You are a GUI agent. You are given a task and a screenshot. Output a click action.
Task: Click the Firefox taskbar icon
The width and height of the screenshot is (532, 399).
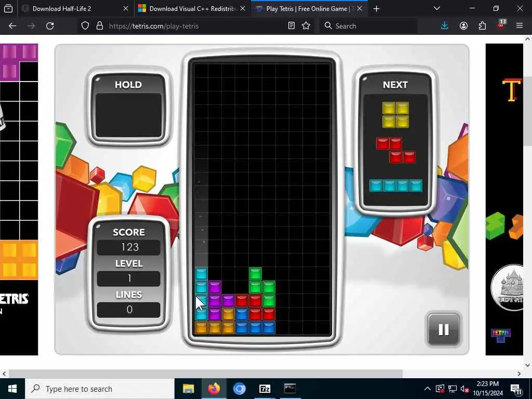(x=214, y=389)
